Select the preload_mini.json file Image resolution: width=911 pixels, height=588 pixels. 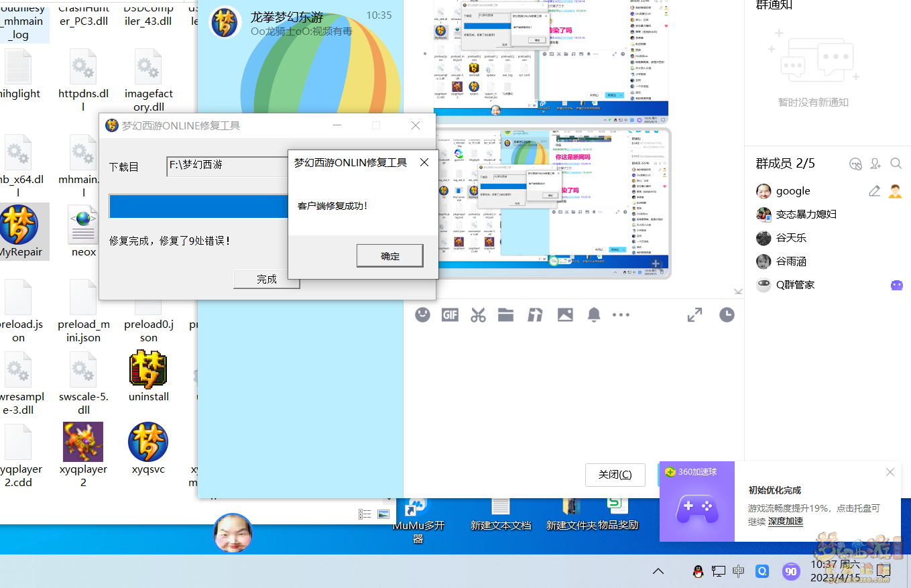point(83,310)
